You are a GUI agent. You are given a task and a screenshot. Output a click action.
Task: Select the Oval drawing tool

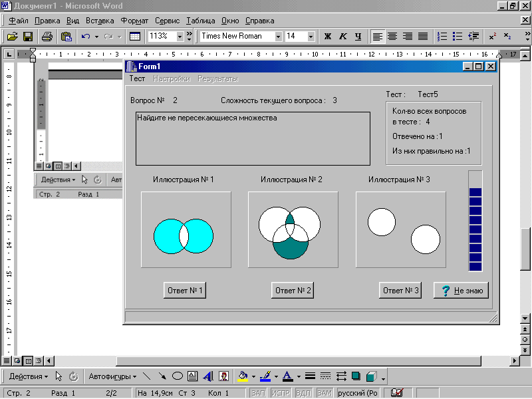pyautogui.click(x=178, y=376)
